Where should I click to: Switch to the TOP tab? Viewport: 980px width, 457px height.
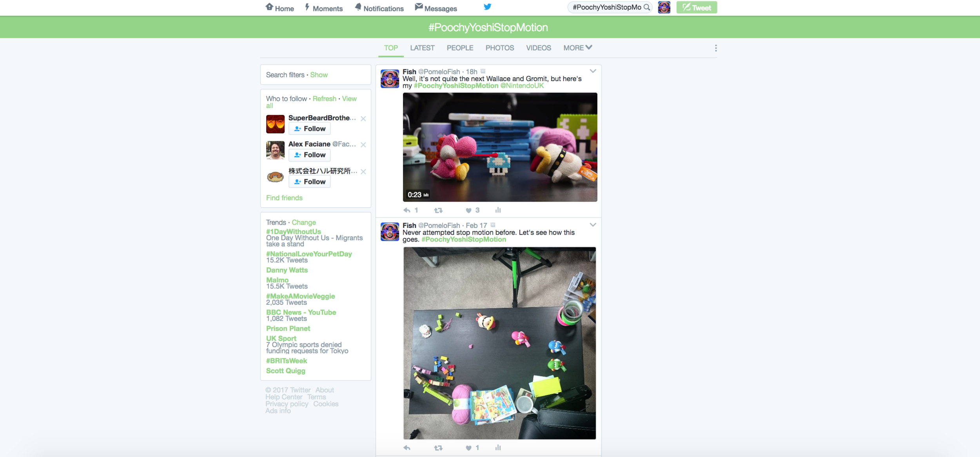(391, 48)
